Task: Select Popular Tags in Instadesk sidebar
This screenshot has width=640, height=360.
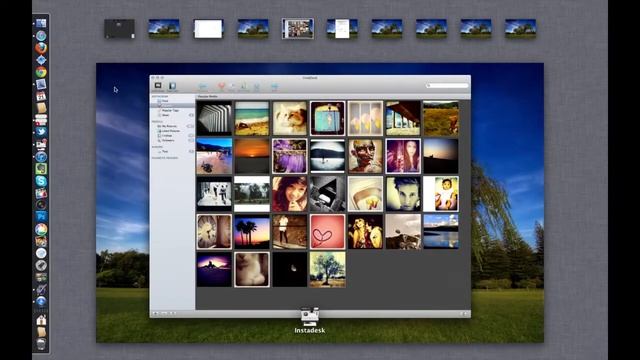Action: click(170, 110)
